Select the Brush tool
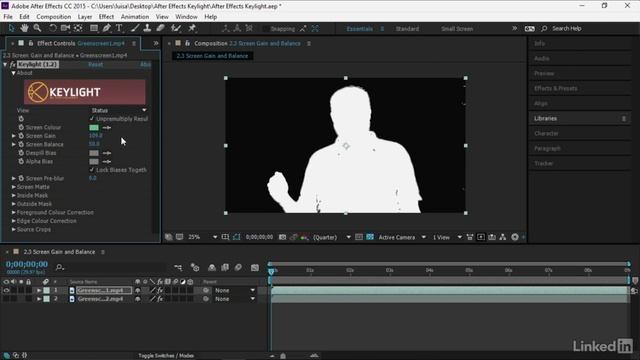 [x=135, y=28]
